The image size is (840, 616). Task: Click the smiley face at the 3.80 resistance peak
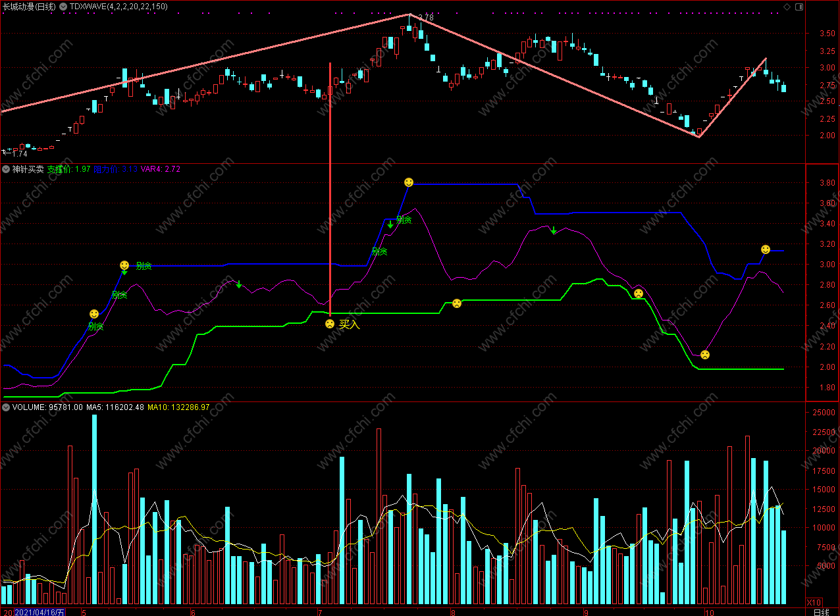click(409, 182)
